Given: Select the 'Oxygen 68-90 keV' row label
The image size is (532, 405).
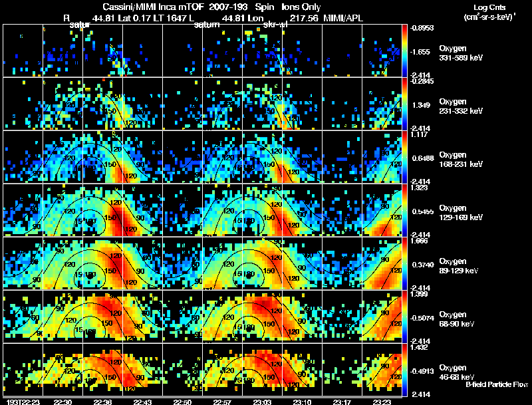Looking at the screenshot, I should point(457,319).
